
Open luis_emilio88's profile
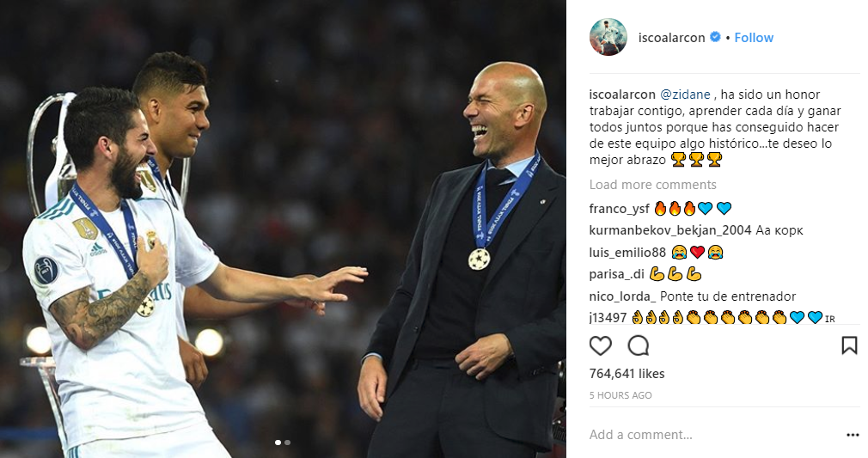point(627,253)
